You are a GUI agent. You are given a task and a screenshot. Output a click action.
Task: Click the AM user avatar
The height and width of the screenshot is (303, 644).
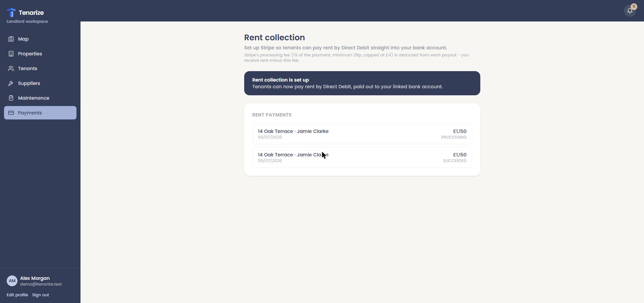12,281
